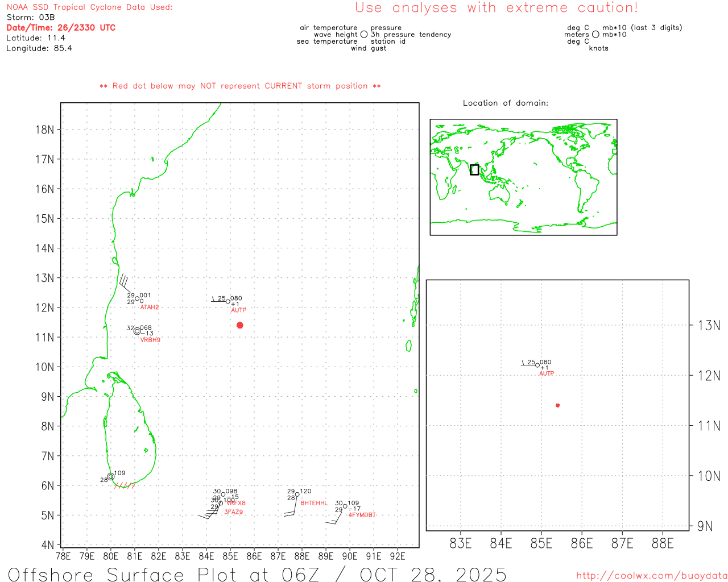Click the 3FAZ9 station ID label
The height and width of the screenshot is (582, 728).
click(x=233, y=512)
